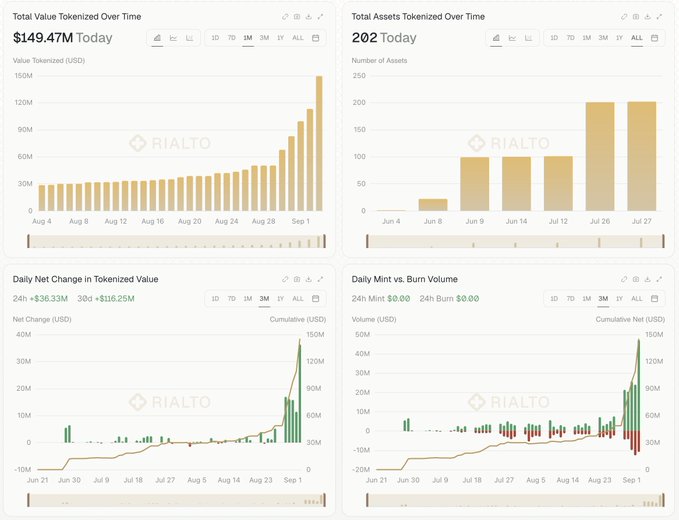
Task: Expand Daily Net Change chart fullscreen
Action: coord(320,279)
